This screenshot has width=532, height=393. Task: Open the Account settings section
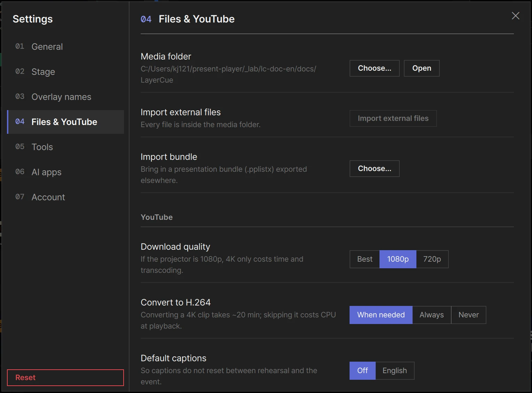pyautogui.click(x=65, y=197)
